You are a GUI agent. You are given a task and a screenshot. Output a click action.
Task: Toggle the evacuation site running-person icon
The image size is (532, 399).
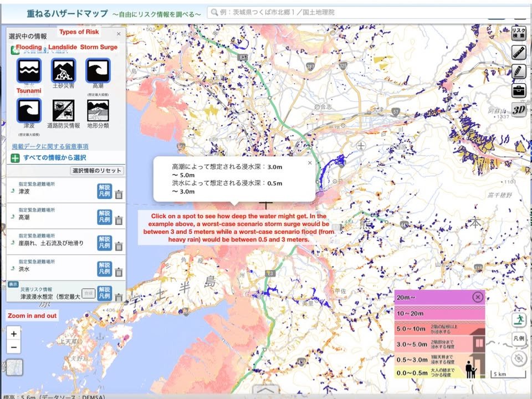(519, 320)
